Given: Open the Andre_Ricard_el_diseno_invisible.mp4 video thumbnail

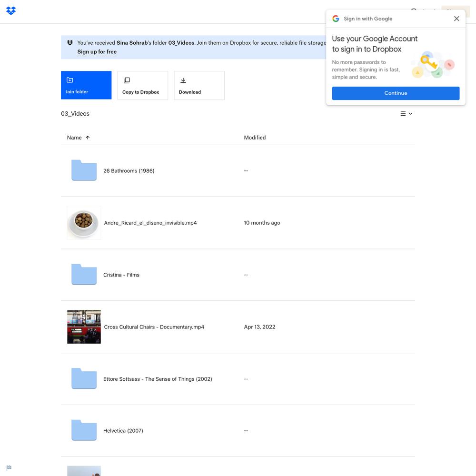Looking at the screenshot, I should 84,223.
